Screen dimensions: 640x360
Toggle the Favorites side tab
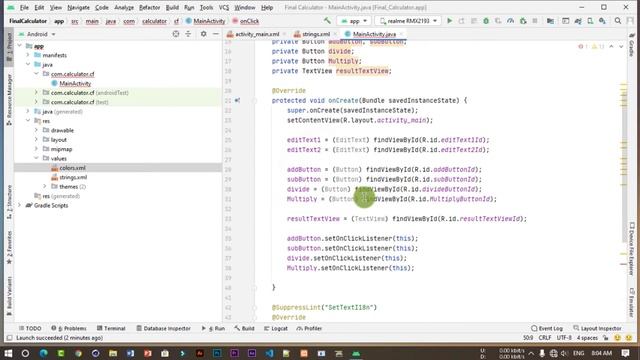(x=9, y=247)
